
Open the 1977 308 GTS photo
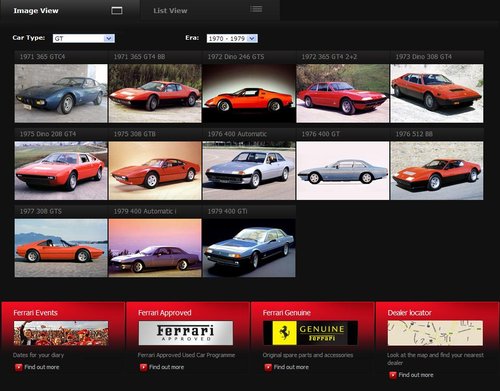coord(61,248)
